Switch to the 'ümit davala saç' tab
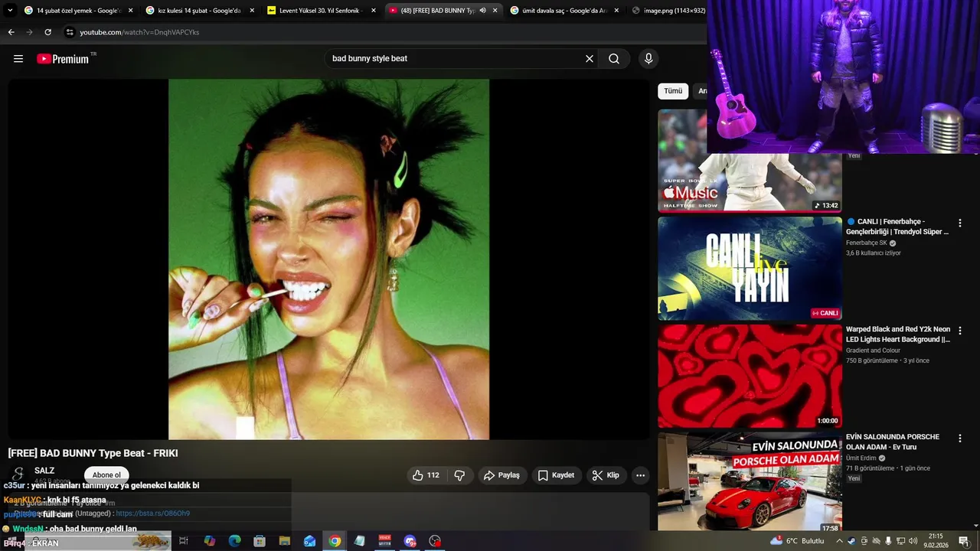Image resolution: width=980 pixels, height=551 pixels. click(x=564, y=11)
